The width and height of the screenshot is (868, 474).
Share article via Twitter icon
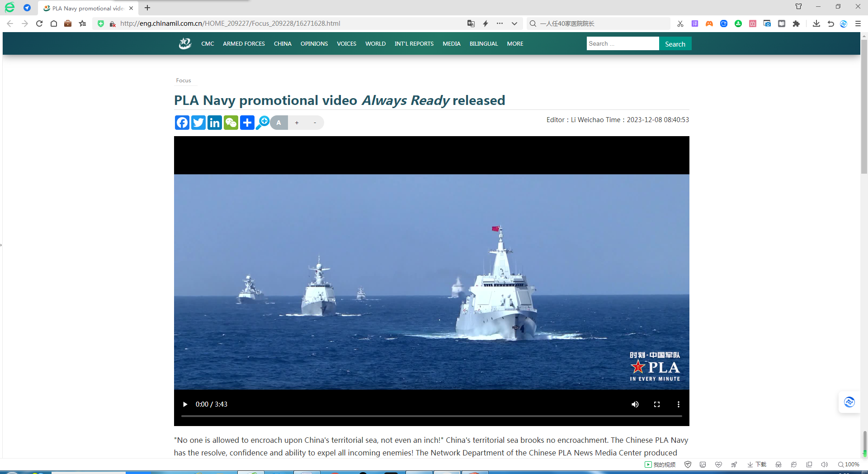pos(198,123)
